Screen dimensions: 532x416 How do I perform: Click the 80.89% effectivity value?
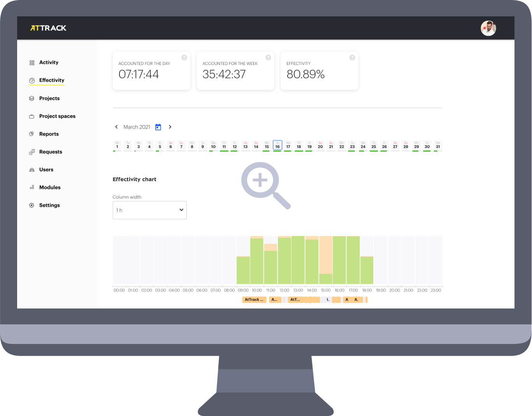pos(306,74)
